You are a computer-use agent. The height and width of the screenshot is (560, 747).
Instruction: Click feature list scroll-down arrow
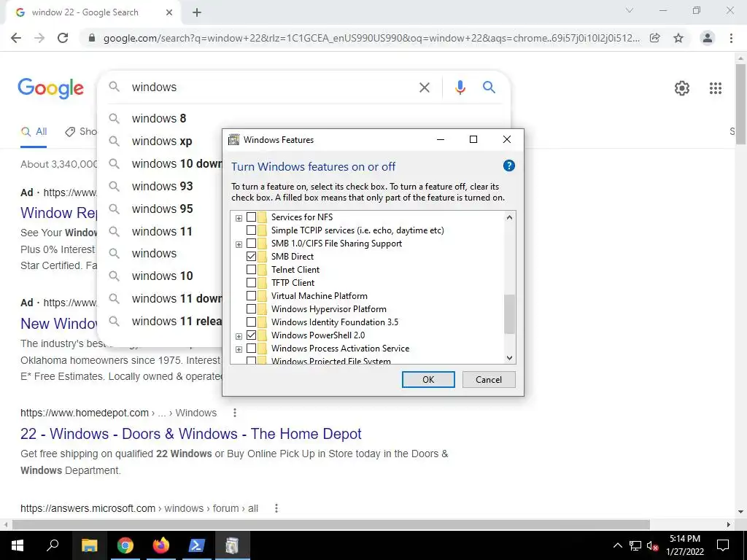509,358
